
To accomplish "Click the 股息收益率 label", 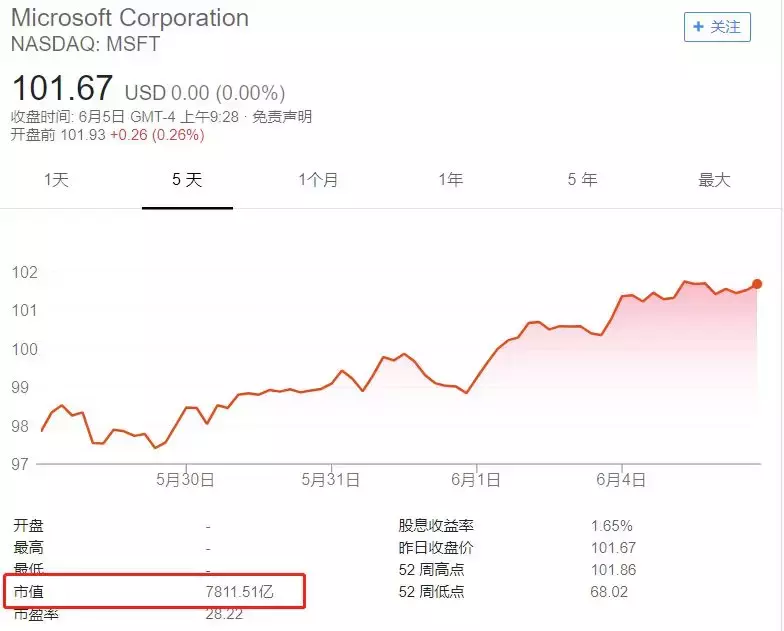I will click(436, 526).
